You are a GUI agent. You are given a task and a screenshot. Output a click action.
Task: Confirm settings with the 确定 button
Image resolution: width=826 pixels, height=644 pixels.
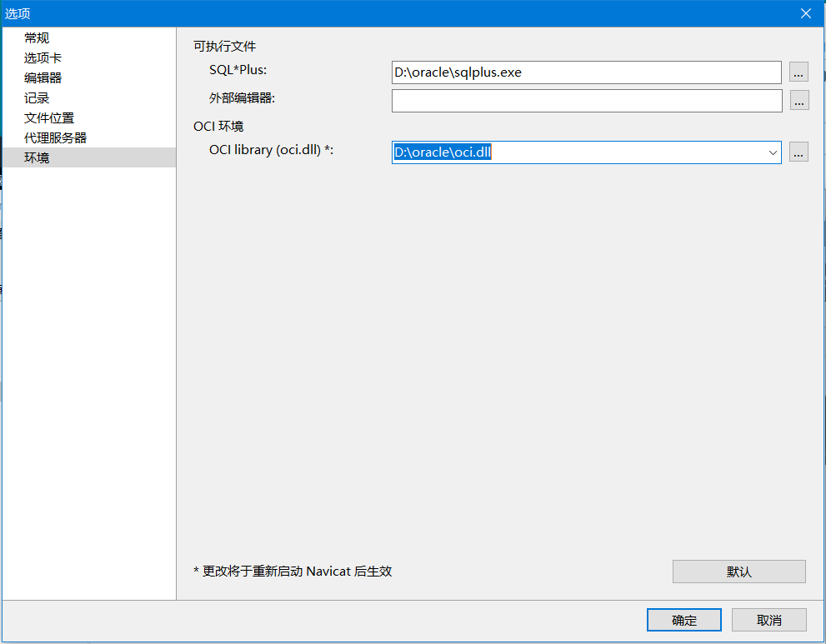(x=683, y=620)
